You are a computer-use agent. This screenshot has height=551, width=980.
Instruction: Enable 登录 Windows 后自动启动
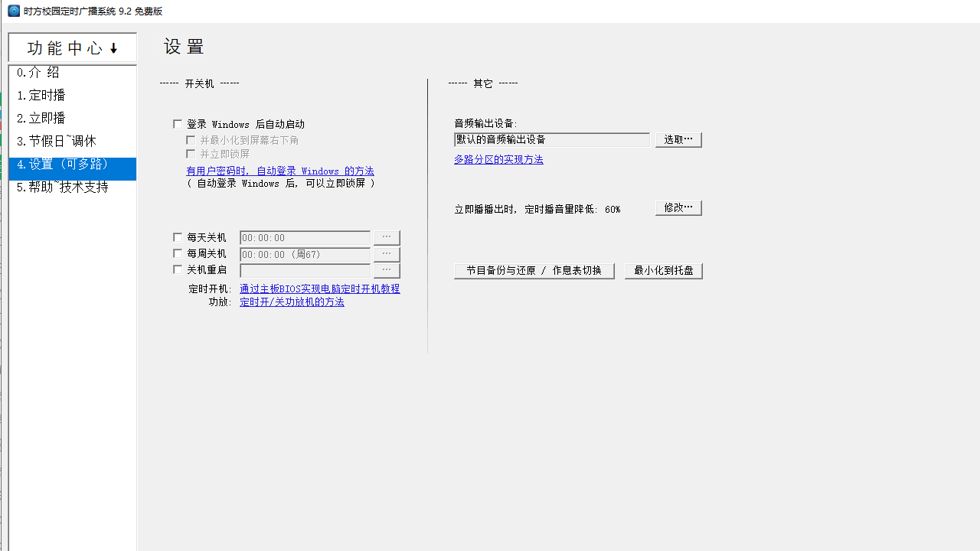coord(178,123)
